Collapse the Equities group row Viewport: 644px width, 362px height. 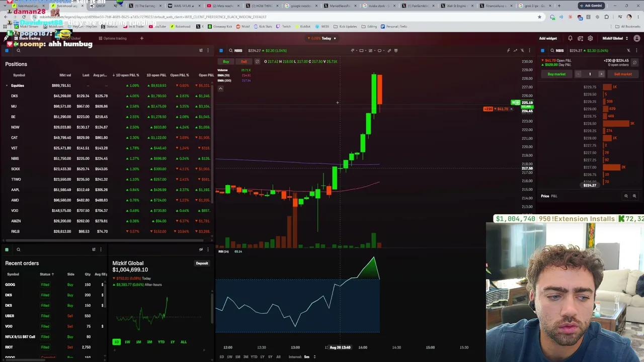tap(7, 85)
